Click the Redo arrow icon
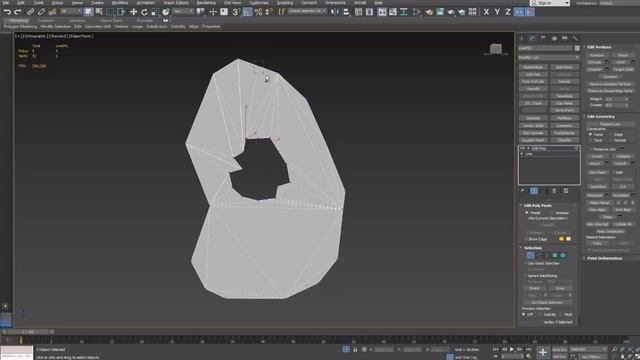 pyautogui.click(x=18, y=12)
